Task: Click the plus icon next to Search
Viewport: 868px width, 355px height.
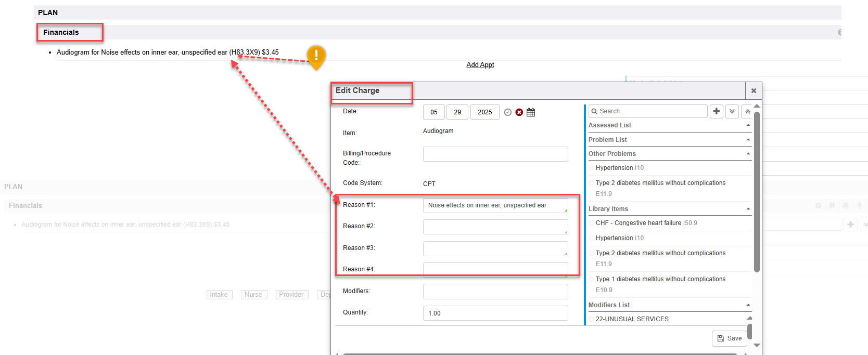Action: [x=717, y=111]
